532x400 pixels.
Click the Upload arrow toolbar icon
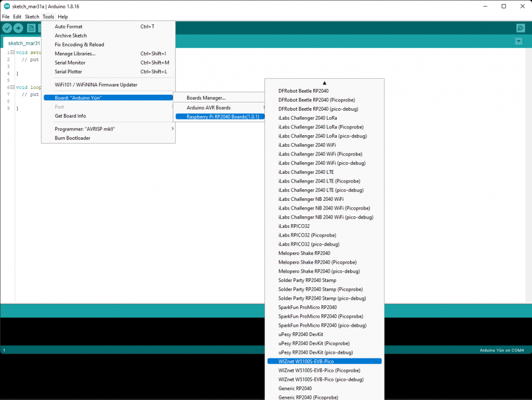pos(18,28)
